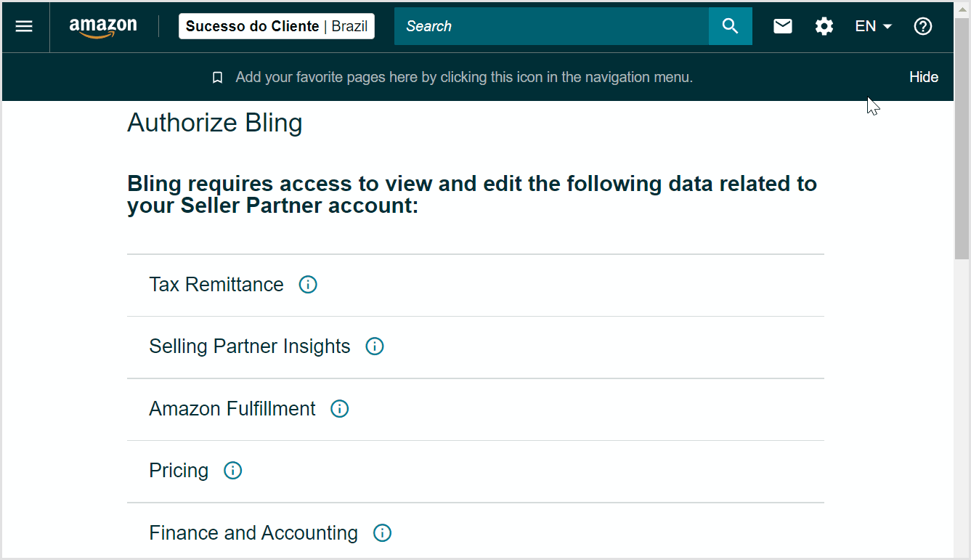Viewport: 971px width, 560px height.
Task: Show info for Selling Partner Insights
Action: [375, 346]
